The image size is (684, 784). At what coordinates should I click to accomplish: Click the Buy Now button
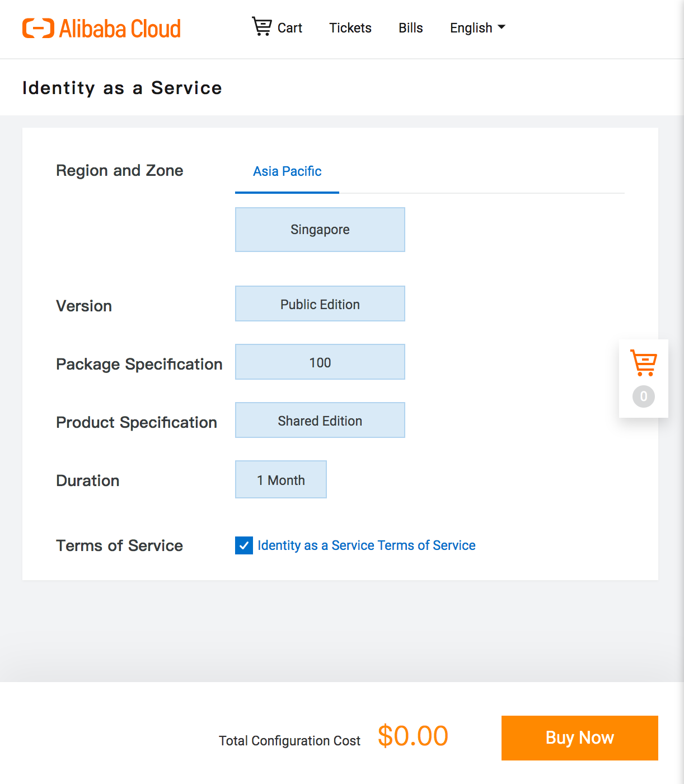pyautogui.click(x=579, y=738)
